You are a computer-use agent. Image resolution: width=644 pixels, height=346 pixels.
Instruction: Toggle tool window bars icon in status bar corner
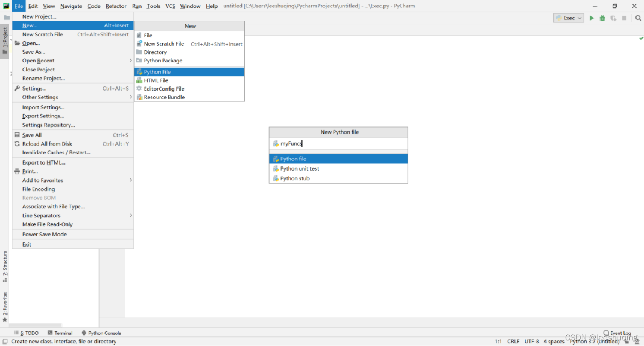[x=4, y=341]
